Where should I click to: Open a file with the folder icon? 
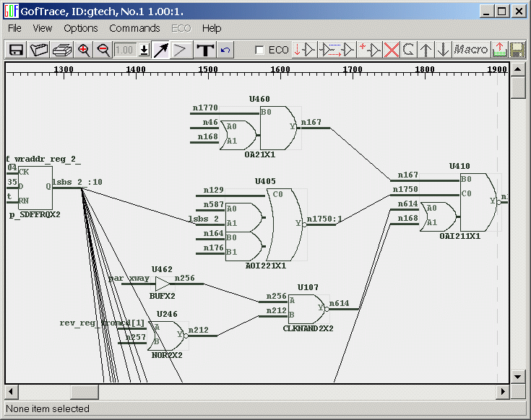[x=38, y=50]
